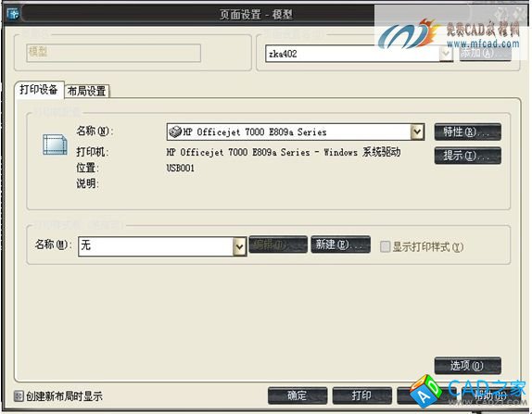
Task: Click the printer icon in the name field
Action: (175, 132)
